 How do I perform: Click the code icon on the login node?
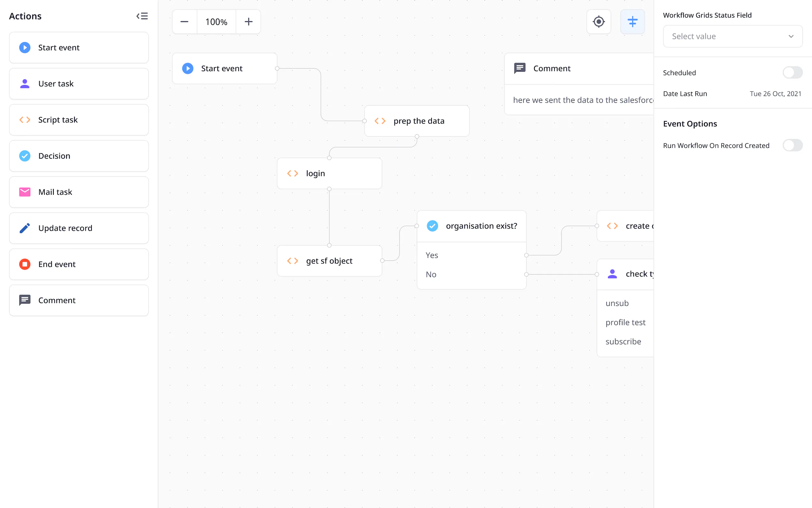coord(293,173)
